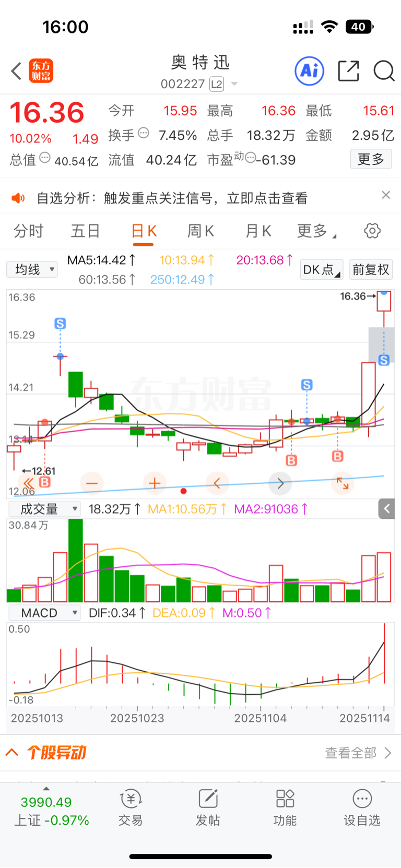The height and width of the screenshot is (868, 401).
Task: Tap the 换手 info circle icon
Action: click(x=144, y=133)
